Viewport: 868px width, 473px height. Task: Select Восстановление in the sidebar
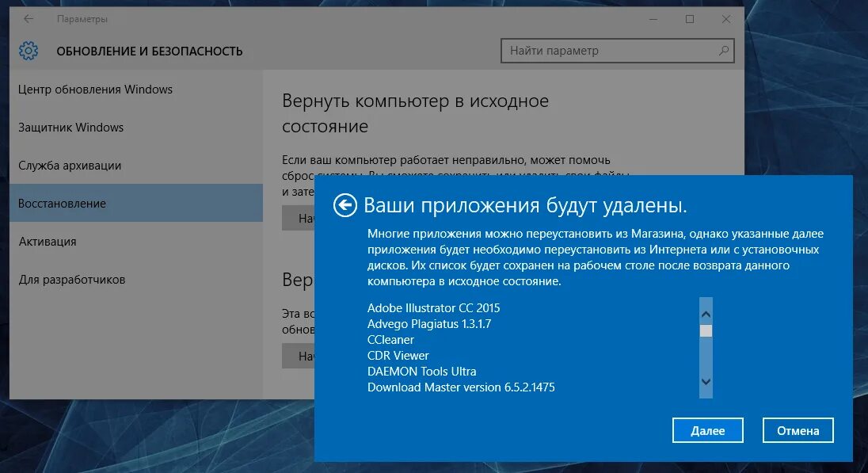click(136, 204)
